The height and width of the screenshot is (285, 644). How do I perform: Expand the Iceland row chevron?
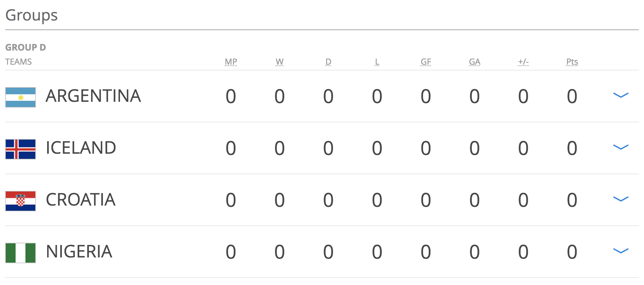(621, 147)
